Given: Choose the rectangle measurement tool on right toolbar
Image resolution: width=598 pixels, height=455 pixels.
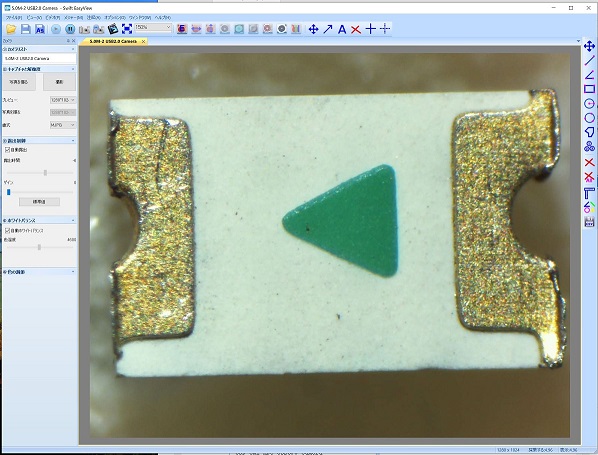Looking at the screenshot, I should (x=589, y=89).
